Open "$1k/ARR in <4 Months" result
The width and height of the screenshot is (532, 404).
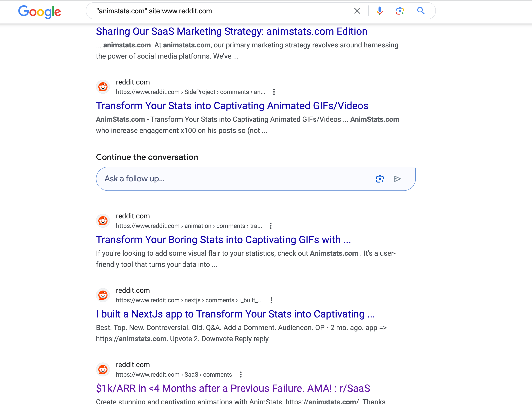pyautogui.click(x=233, y=388)
